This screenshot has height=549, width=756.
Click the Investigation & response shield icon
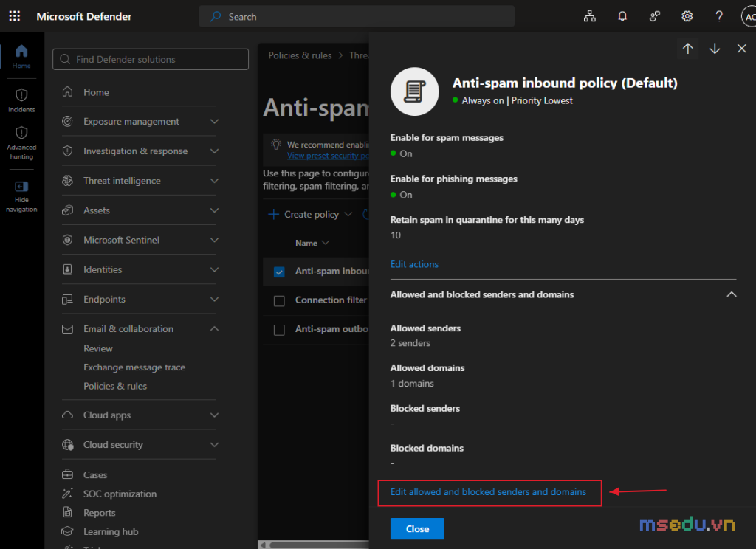click(x=67, y=151)
